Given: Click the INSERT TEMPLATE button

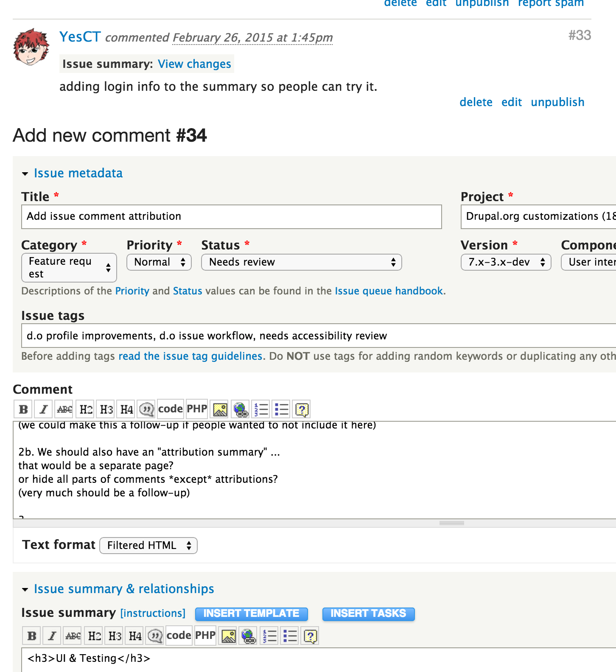Looking at the screenshot, I should (252, 613).
